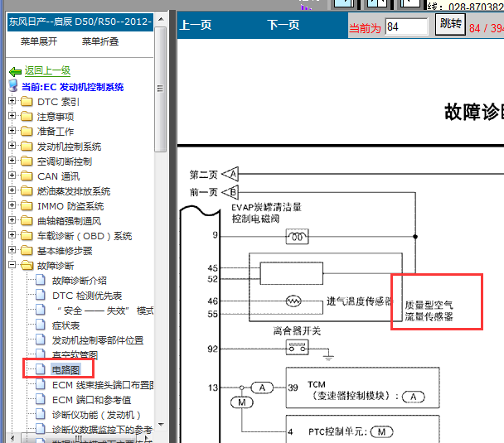The image size is (504, 443).
Task: Click the folder icon for 发动机控制系统
Action: point(27,146)
